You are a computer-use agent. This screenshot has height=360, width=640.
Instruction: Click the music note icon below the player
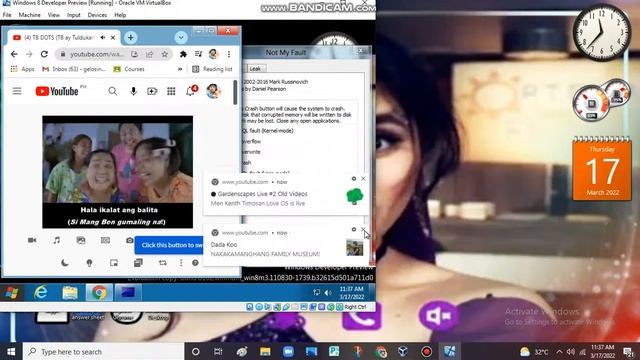point(56,240)
